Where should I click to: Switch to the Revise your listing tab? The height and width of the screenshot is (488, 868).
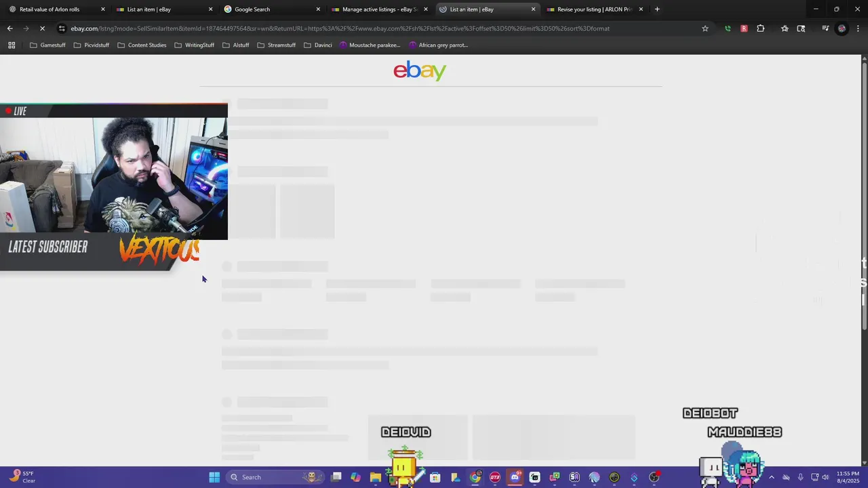[595, 9]
